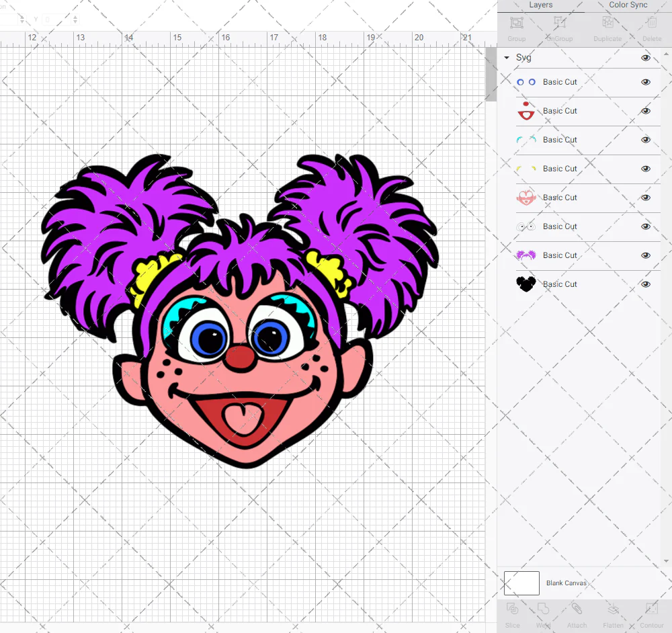Switch to the Color Sync tab
Image resolution: width=672 pixels, height=633 pixels.
tap(628, 5)
